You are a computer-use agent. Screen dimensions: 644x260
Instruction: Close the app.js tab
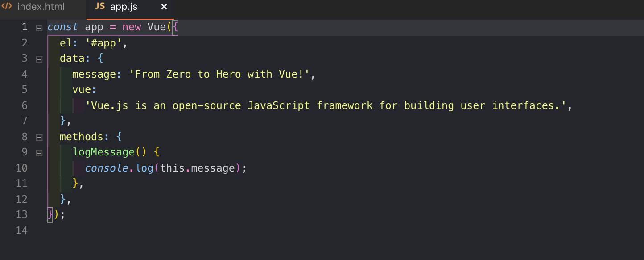click(x=164, y=7)
